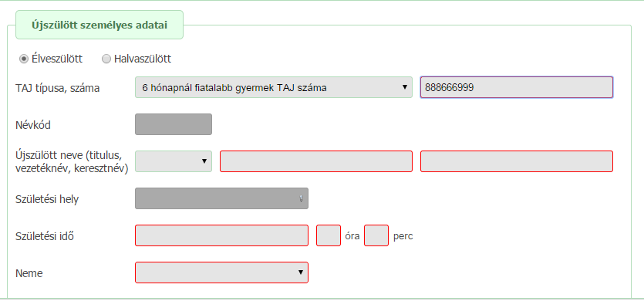Viewport: 644px width, 308px height.
Task: Select the Élveszülött radio button
Action: (24, 59)
